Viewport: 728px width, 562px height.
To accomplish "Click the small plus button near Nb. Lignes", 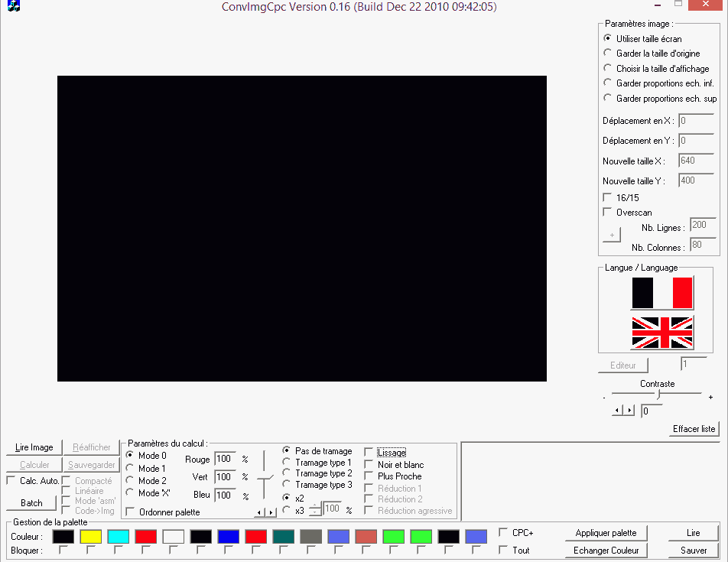I will (x=612, y=235).
